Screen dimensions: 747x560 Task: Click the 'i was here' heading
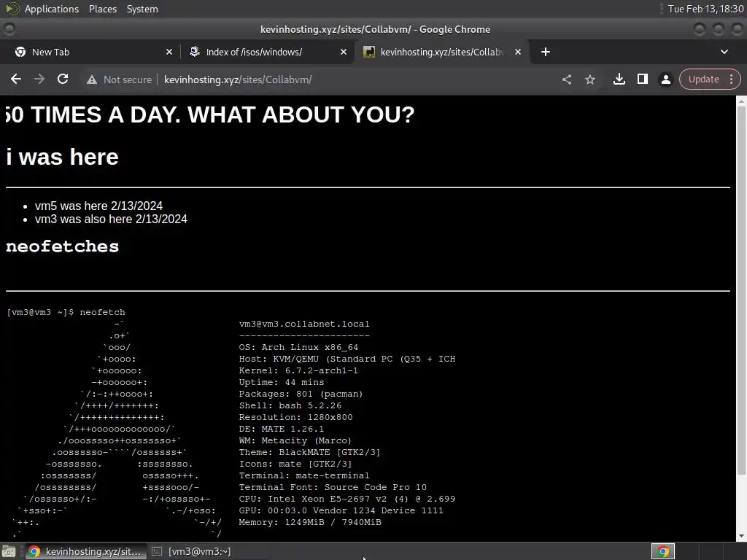point(63,157)
